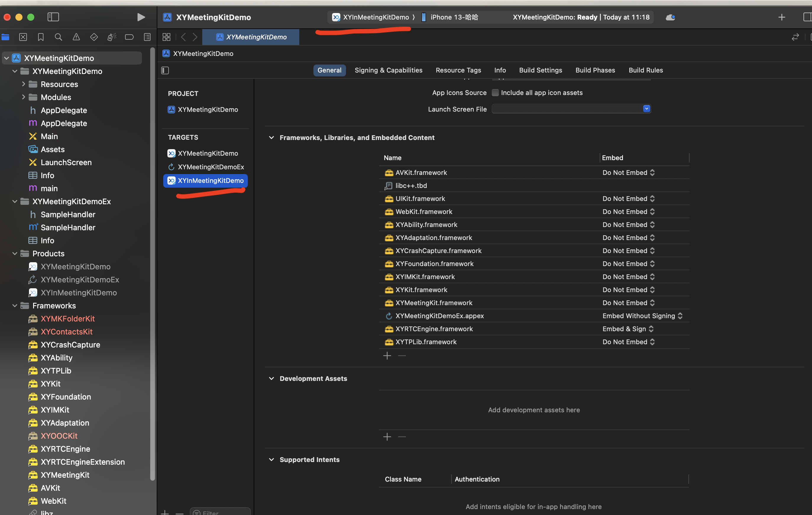The height and width of the screenshot is (515, 812).
Task: Open the Project navigator folder icon
Action: [x=5, y=37]
